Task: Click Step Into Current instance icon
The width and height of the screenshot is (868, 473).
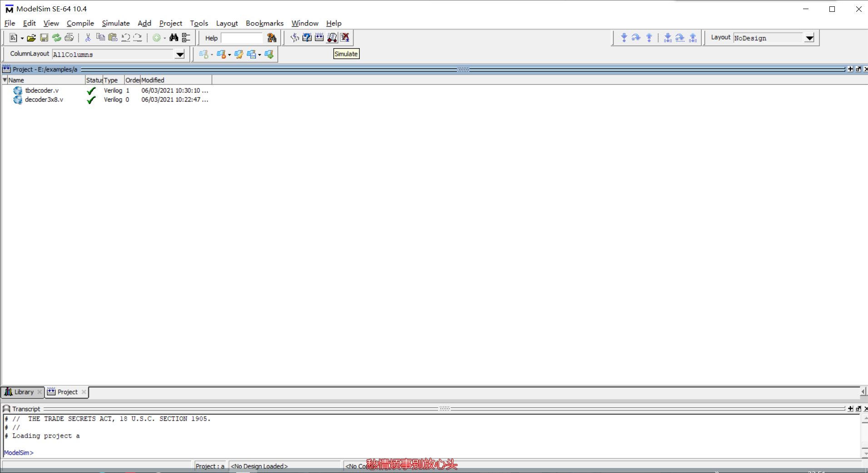Action: [667, 38]
